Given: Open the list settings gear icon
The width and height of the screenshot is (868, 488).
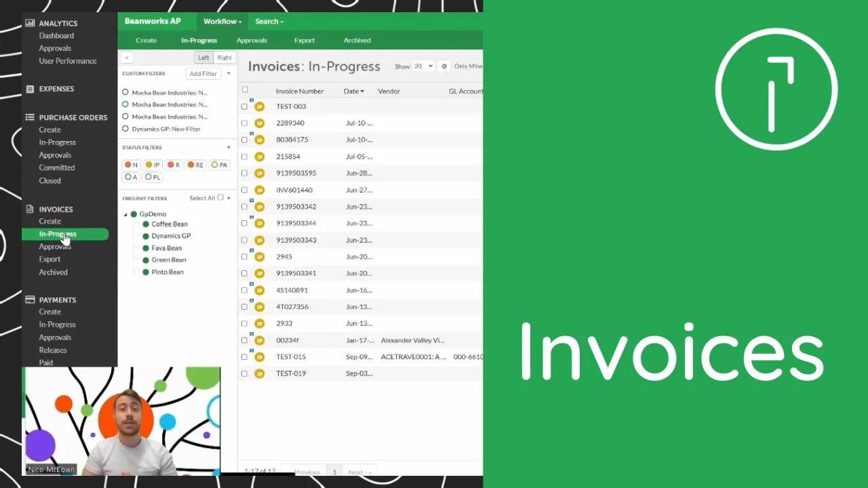Looking at the screenshot, I should tap(444, 66).
